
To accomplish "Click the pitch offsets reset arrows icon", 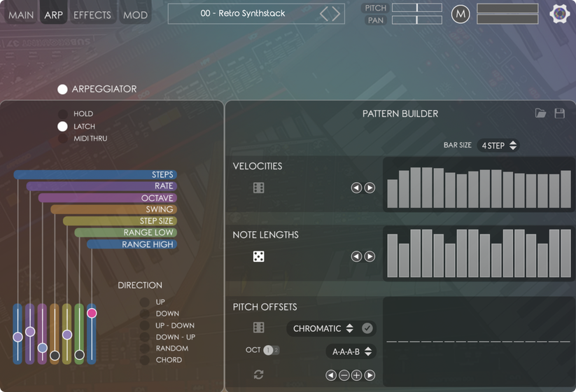I will click(258, 375).
